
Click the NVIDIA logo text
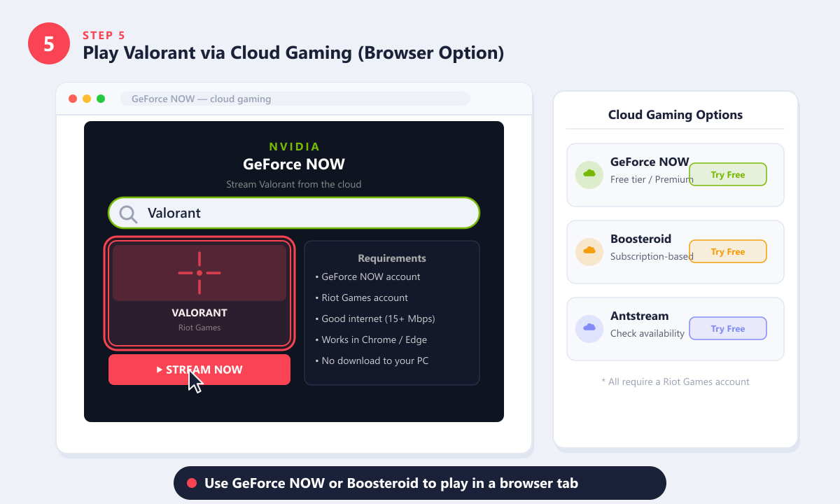(x=294, y=147)
